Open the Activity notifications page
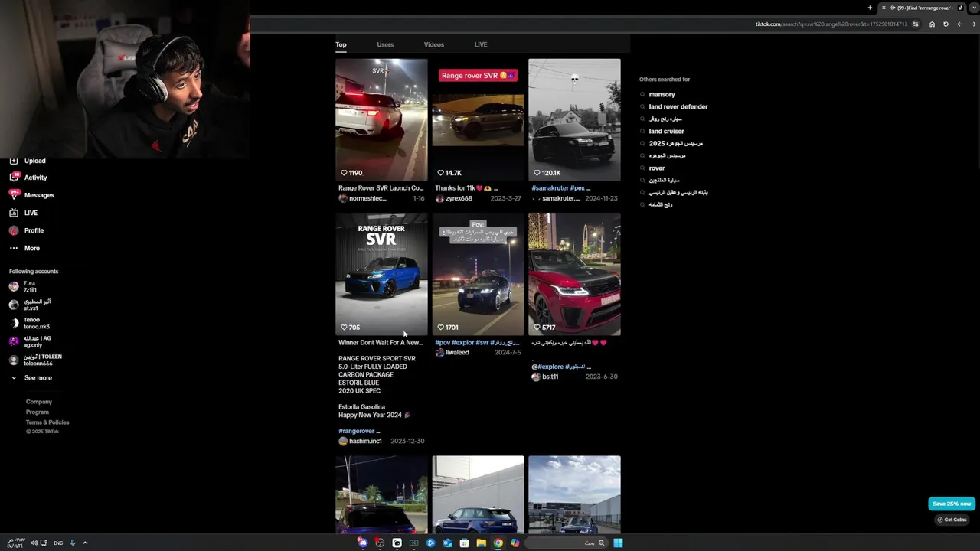The width and height of the screenshot is (980, 551). pos(28,178)
